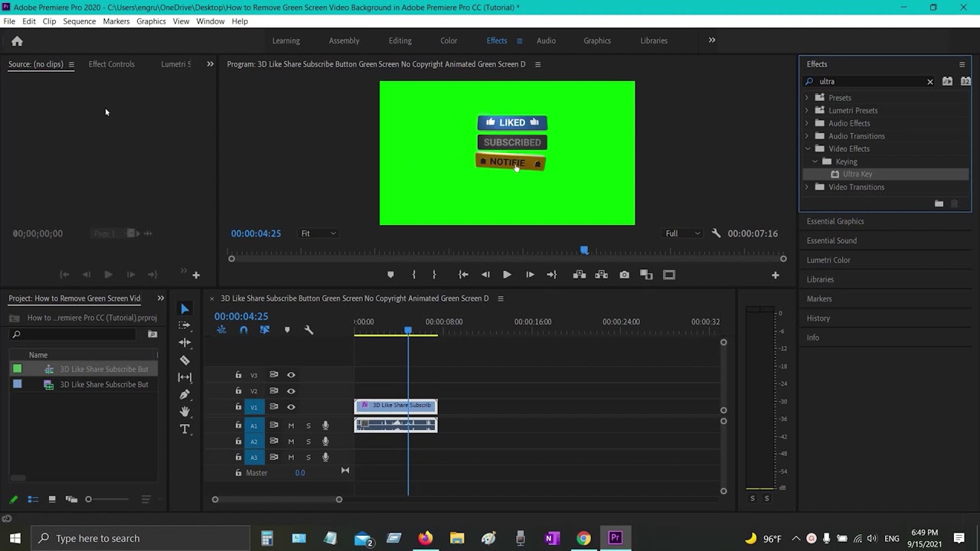The height and width of the screenshot is (551, 980).
Task: Collapse the Keying folder
Action: [815, 161]
